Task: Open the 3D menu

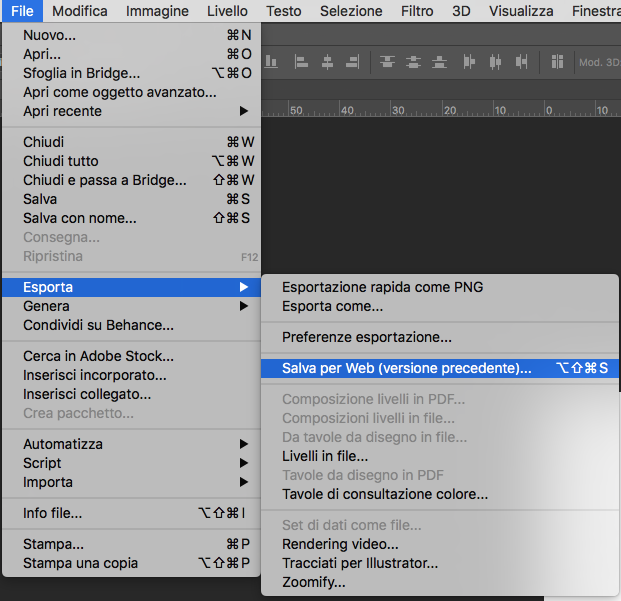Action: [461, 11]
